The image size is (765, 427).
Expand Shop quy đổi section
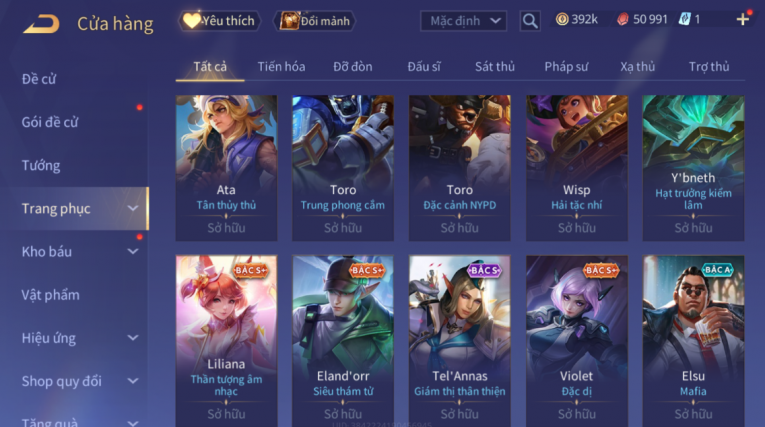coord(133,381)
